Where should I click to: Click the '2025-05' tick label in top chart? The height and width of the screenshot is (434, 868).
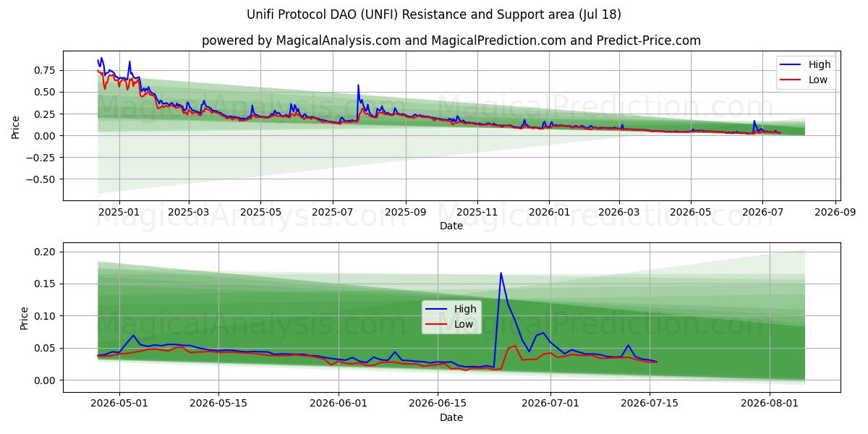coord(260,213)
